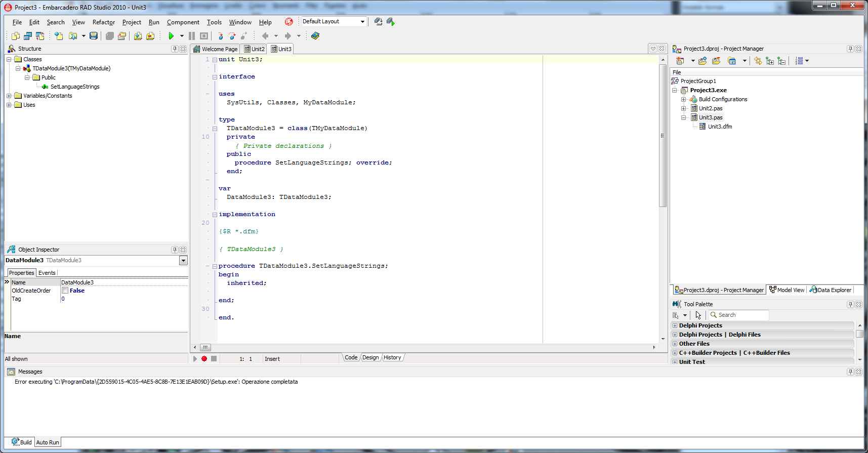The image size is (868, 453).
Task: Click the red record macro button below editor
Action: tap(204, 359)
